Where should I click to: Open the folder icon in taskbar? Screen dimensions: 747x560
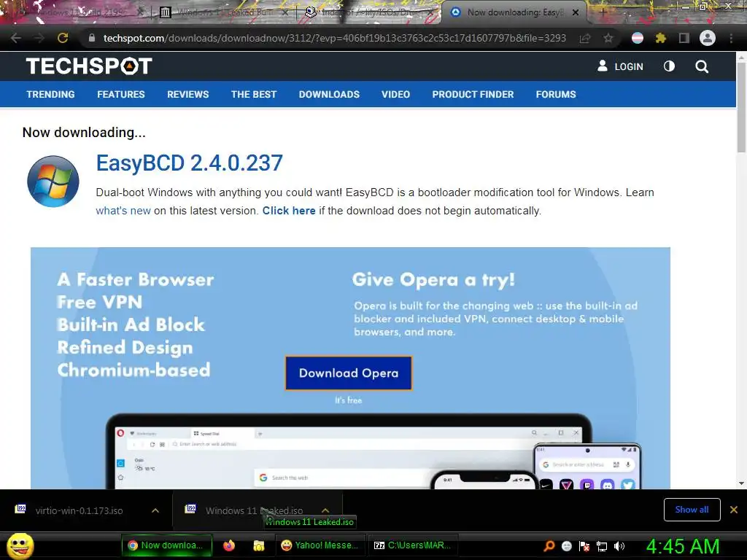click(259, 545)
